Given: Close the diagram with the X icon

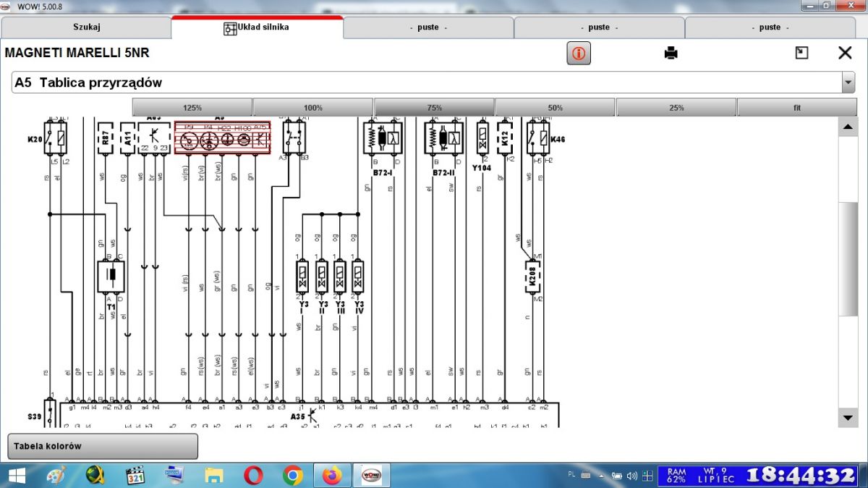Looking at the screenshot, I should tap(845, 53).
